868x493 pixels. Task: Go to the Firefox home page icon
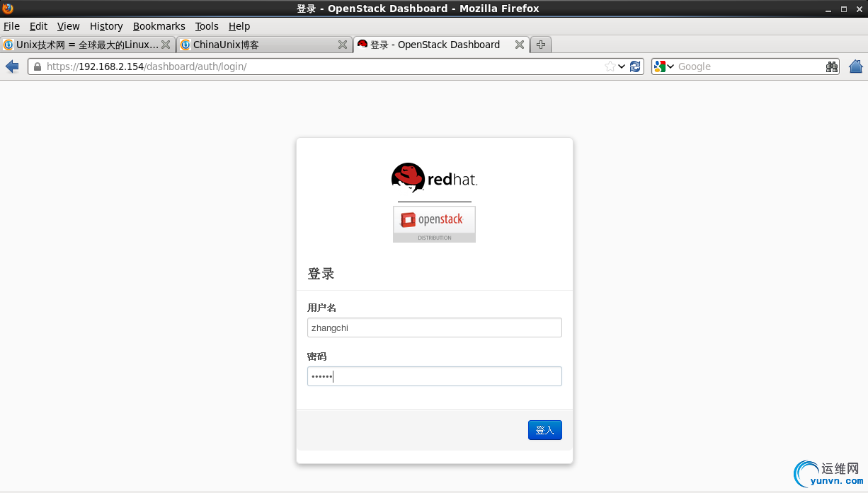pyautogui.click(x=856, y=66)
